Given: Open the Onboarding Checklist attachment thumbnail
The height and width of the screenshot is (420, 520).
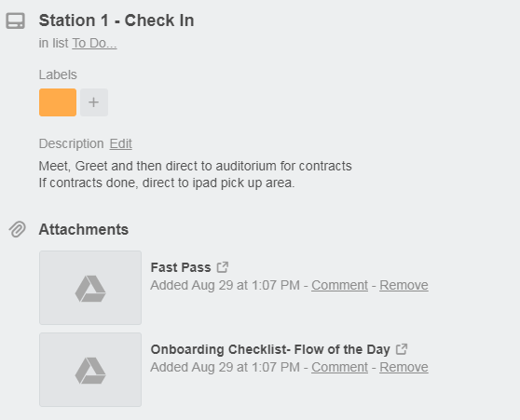Looking at the screenshot, I should 90,370.
